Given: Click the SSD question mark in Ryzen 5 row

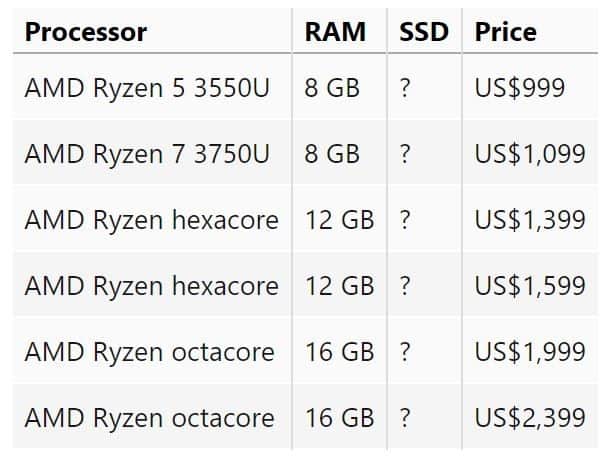Looking at the screenshot, I should (x=404, y=88).
